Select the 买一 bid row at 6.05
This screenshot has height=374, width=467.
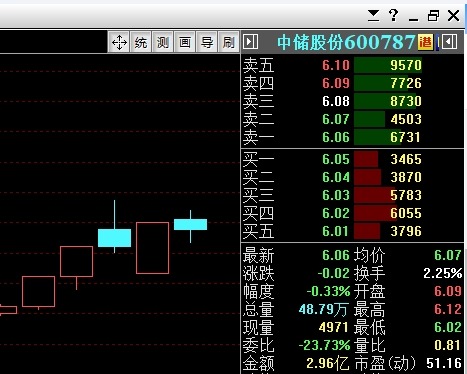point(352,159)
